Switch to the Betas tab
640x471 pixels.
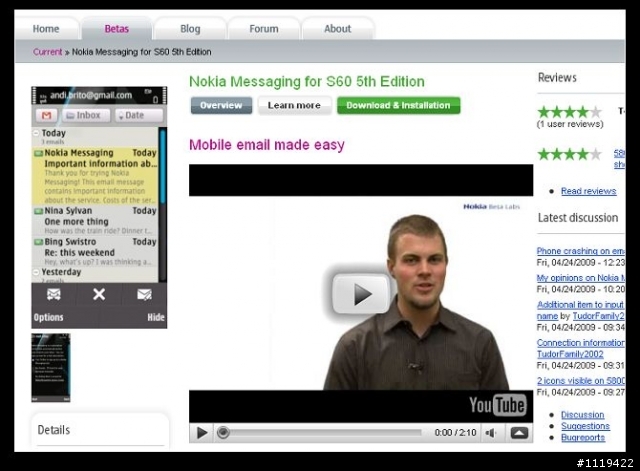coord(117,29)
